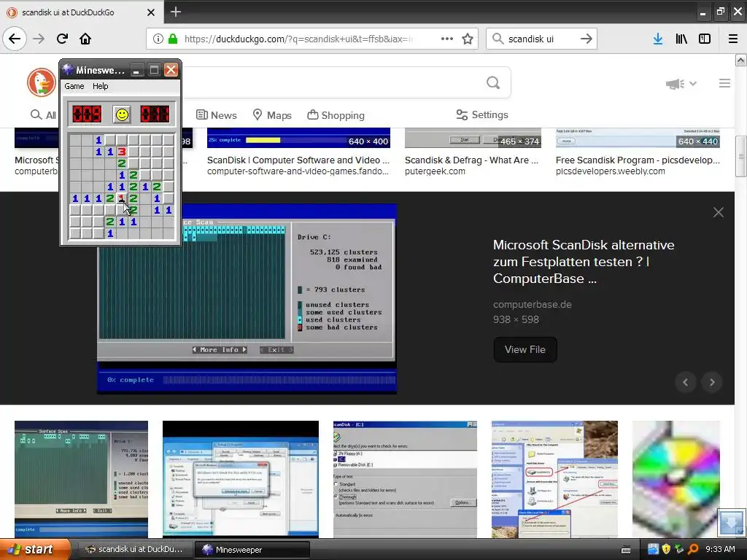
Task: Switch to the All results tab
Action: click(x=43, y=114)
